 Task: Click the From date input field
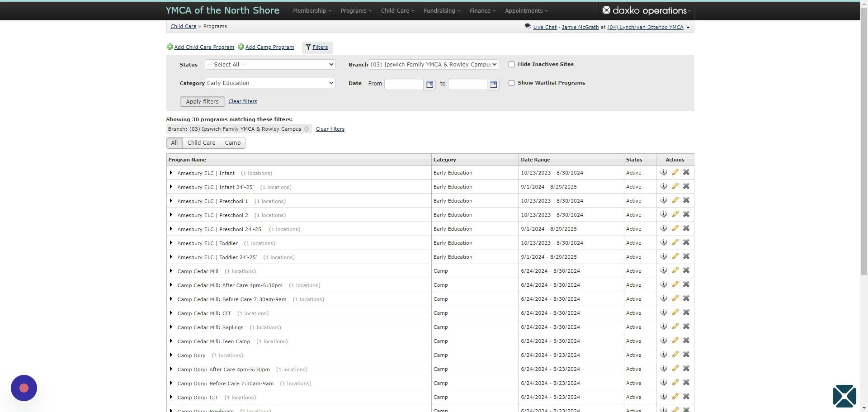click(x=404, y=84)
